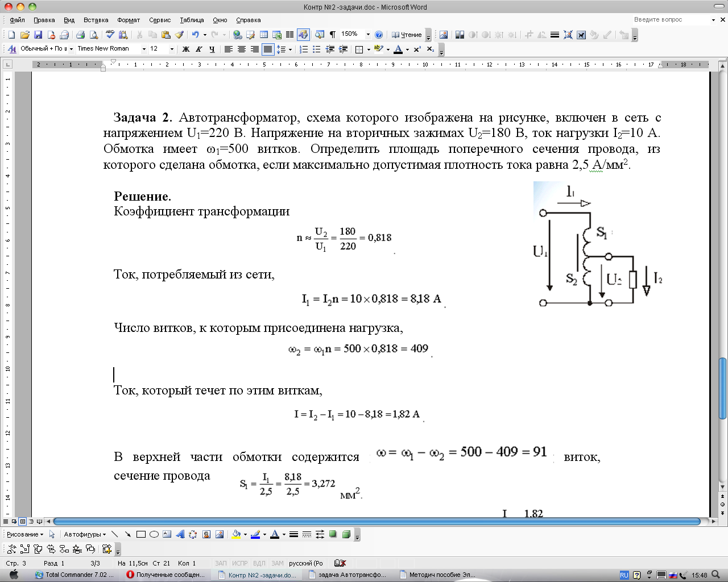Apply subscript formatting x₂
Viewport: 728px width, 582px height.
431,49
